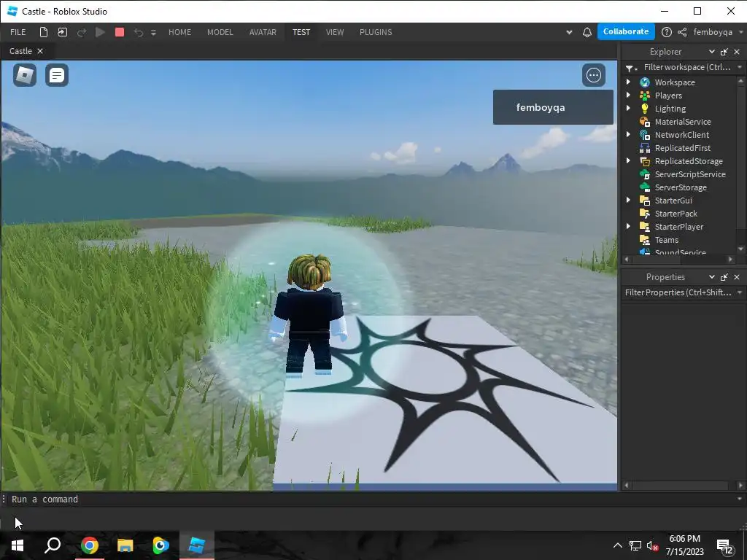Click the Share icon next to femboyqa
The image size is (747, 560).
(682, 32)
